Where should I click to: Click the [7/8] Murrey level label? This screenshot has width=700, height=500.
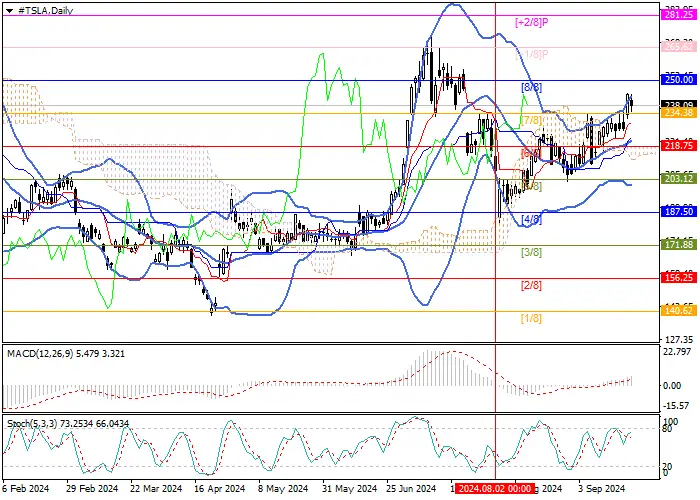point(532,121)
